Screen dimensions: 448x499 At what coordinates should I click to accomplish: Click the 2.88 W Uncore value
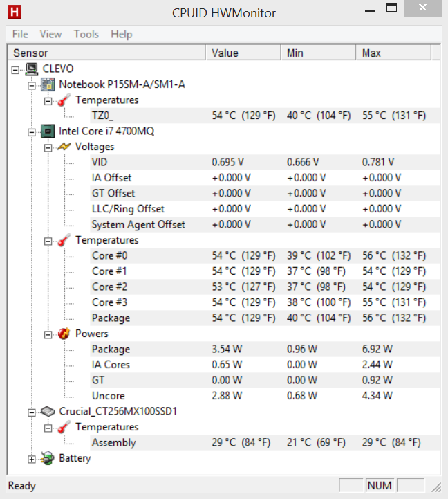[227, 396]
